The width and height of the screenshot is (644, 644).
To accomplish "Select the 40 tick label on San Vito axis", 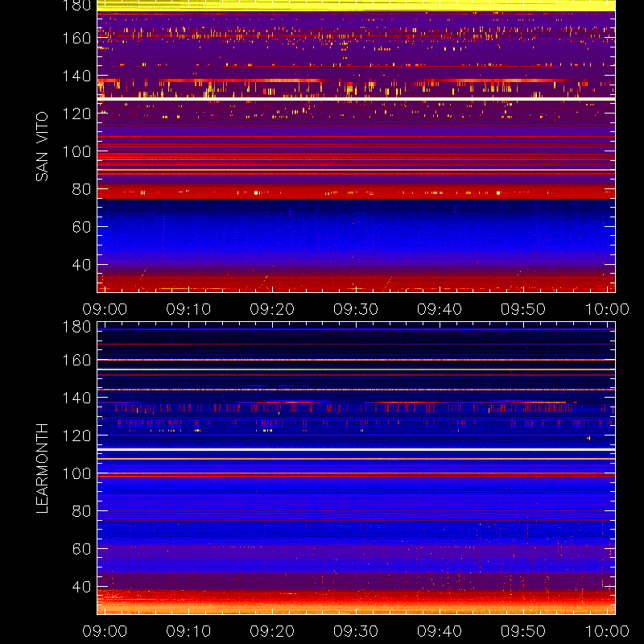I will pos(81,265).
